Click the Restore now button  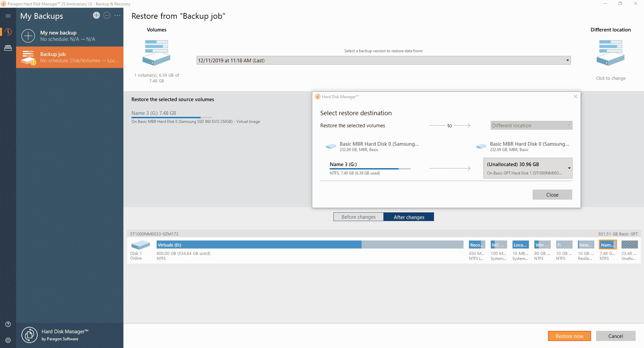click(x=569, y=336)
